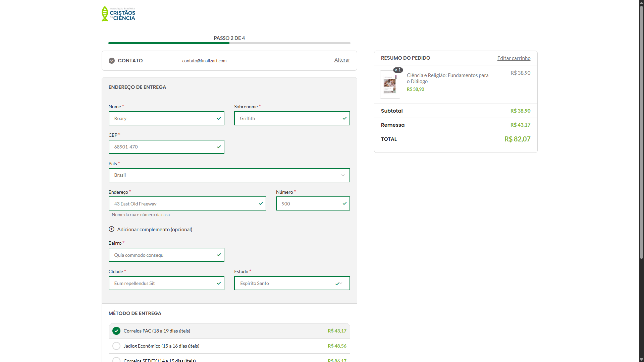Click the plus icon for Adicionar complemento
Image resolution: width=644 pixels, height=362 pixels.
point(112,229)
